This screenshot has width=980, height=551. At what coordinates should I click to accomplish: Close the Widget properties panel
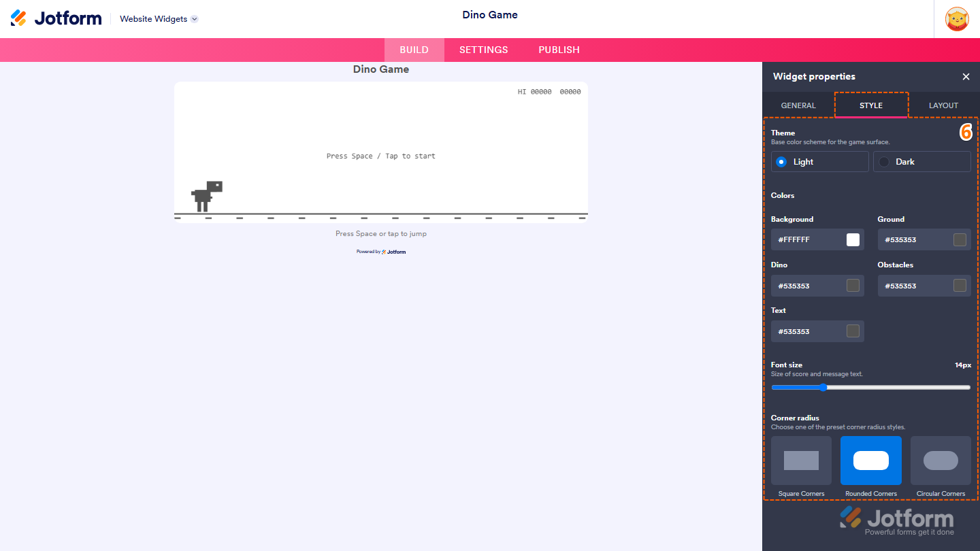pos(966,77)
